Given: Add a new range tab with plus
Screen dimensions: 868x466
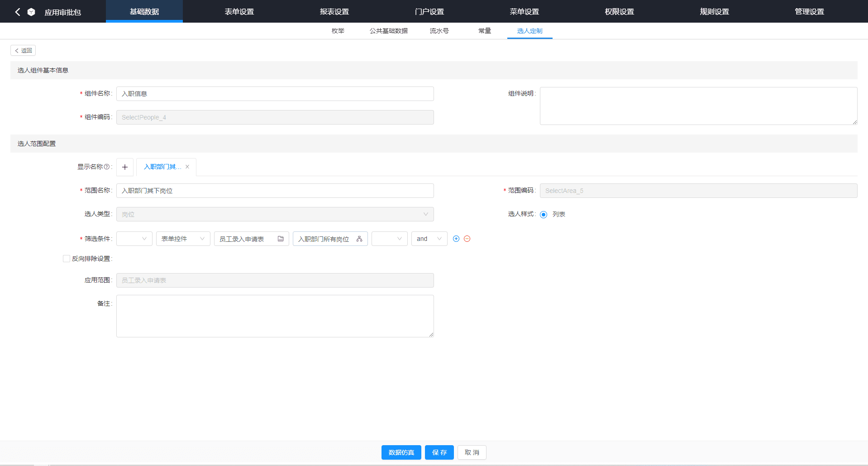Looking at the screenshot, I should pos(125,167).
